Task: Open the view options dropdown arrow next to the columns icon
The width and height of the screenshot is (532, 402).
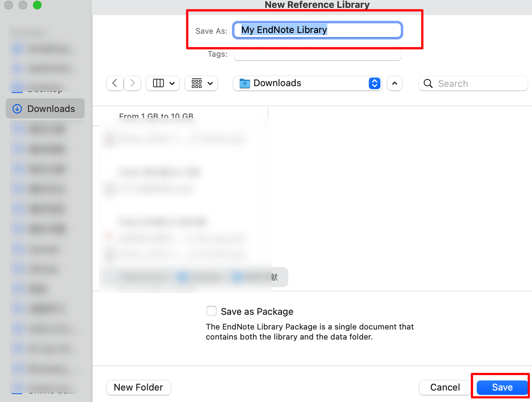Action: (x=172, y=83)
